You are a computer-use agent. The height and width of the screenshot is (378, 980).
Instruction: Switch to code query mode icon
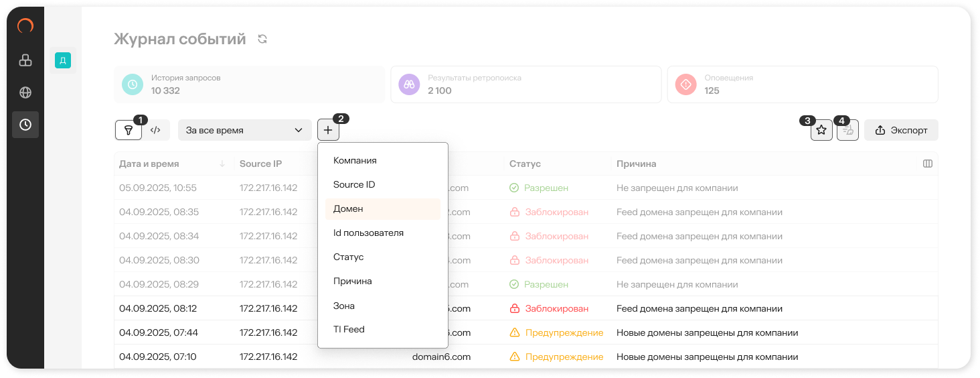tap(156, 130)
